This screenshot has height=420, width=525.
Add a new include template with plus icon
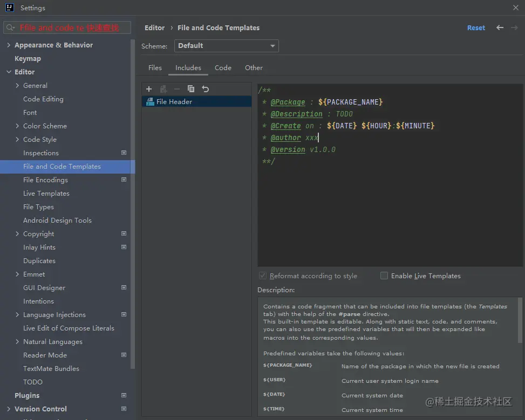149,89
